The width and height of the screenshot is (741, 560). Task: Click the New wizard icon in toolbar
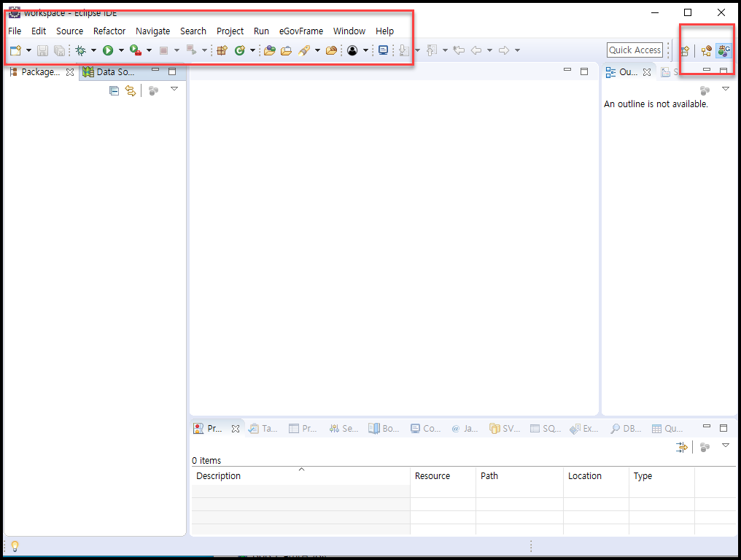coord(15,50)
